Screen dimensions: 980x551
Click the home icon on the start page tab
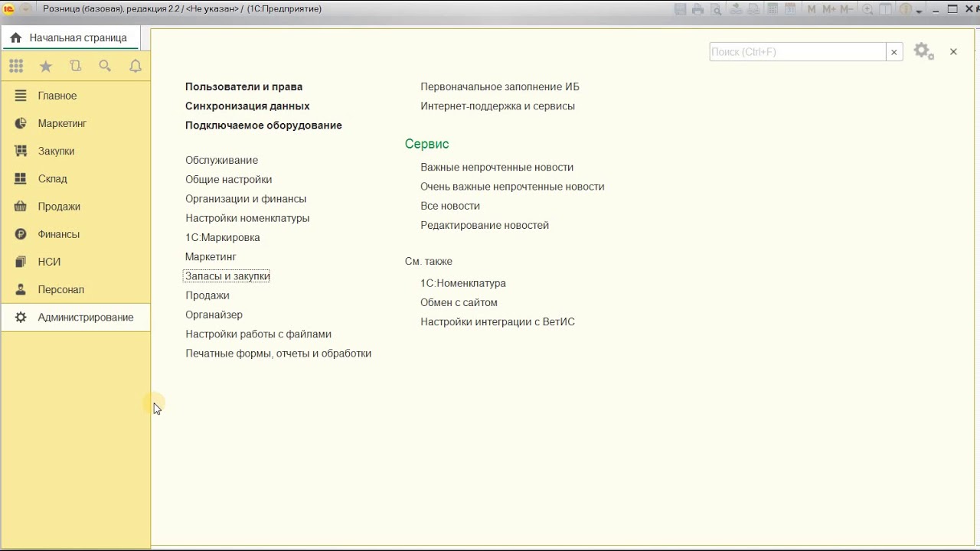point(15,37)
